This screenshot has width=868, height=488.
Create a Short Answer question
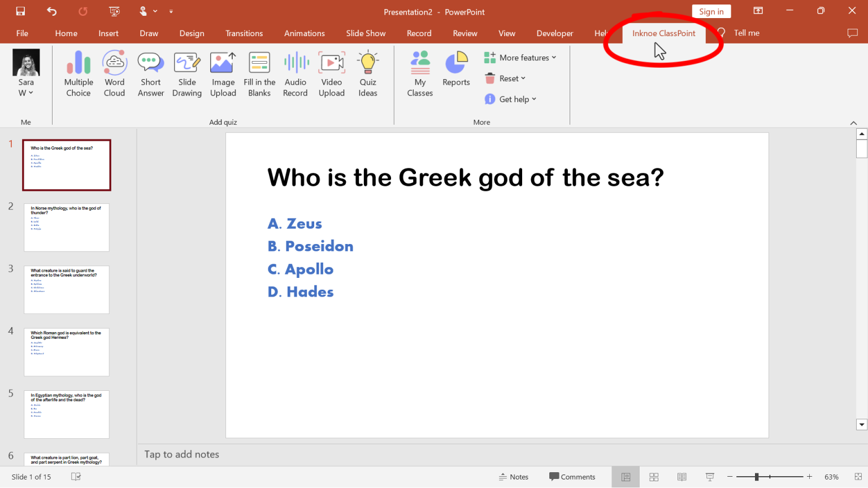(x=150, y=73)
